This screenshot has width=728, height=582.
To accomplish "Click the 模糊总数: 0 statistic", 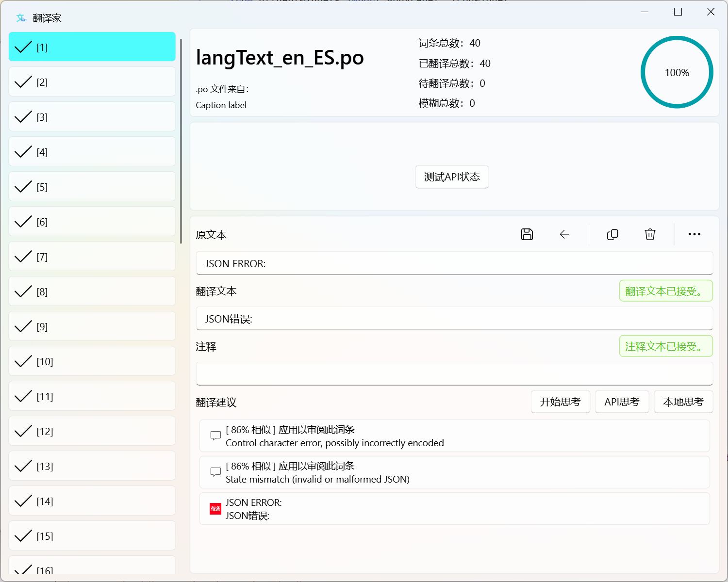I will tap(447, 103).
